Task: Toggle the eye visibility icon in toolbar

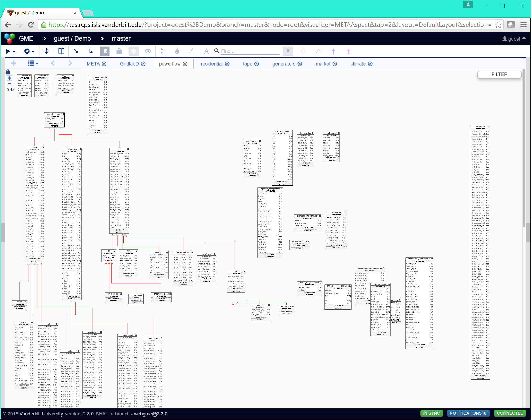Action: click(148, 51)
